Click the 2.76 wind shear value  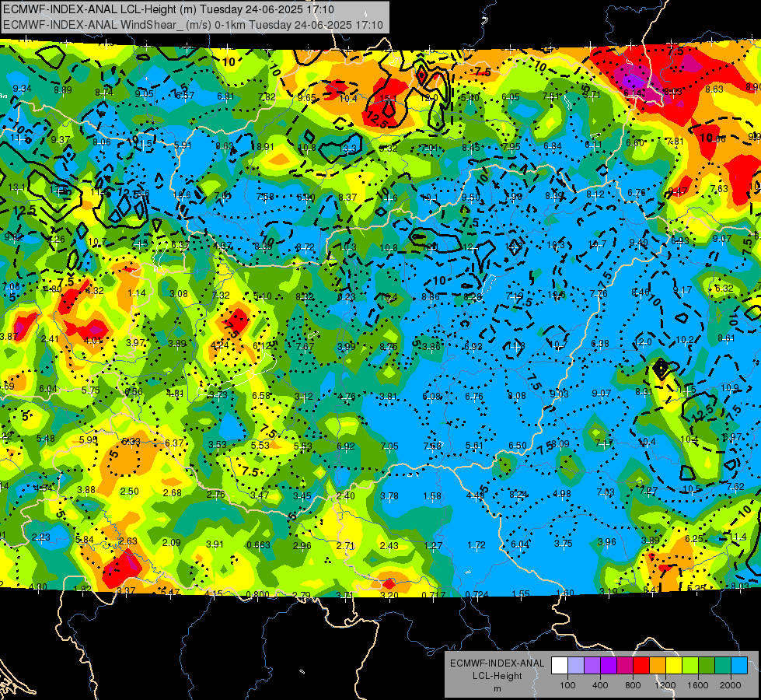coord(215,495)
